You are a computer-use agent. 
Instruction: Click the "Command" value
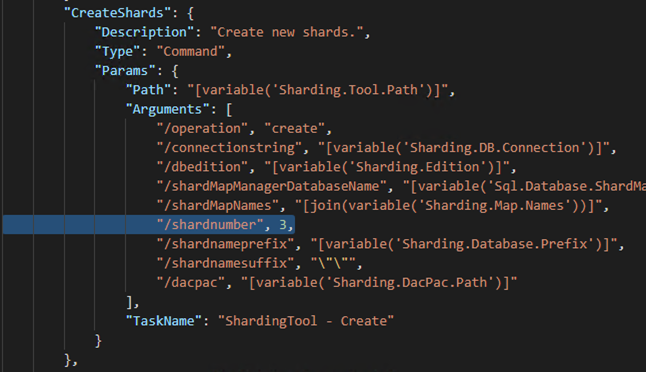pos(191,51)
